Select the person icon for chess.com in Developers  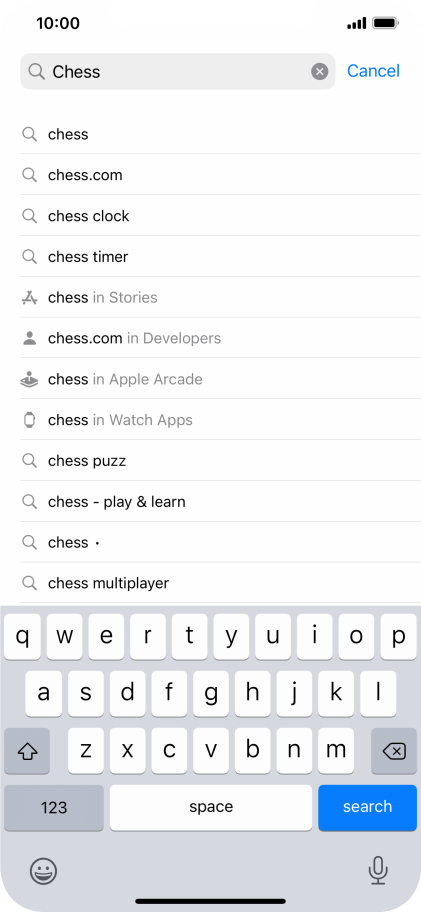[30, 339]
